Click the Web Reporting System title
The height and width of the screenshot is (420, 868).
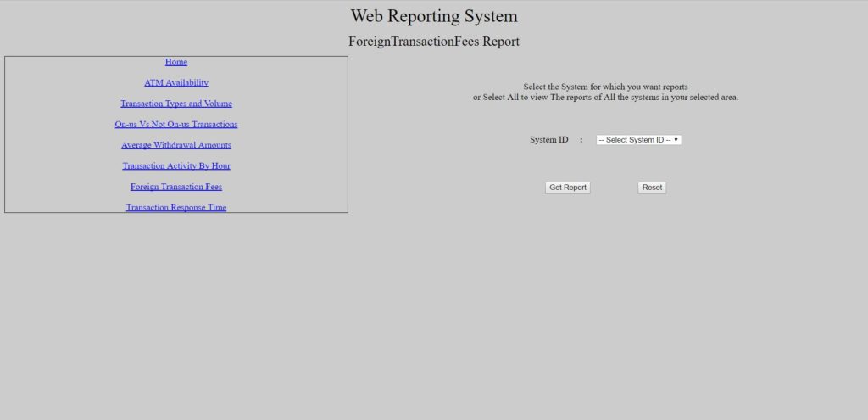click(x=434, y=16)
